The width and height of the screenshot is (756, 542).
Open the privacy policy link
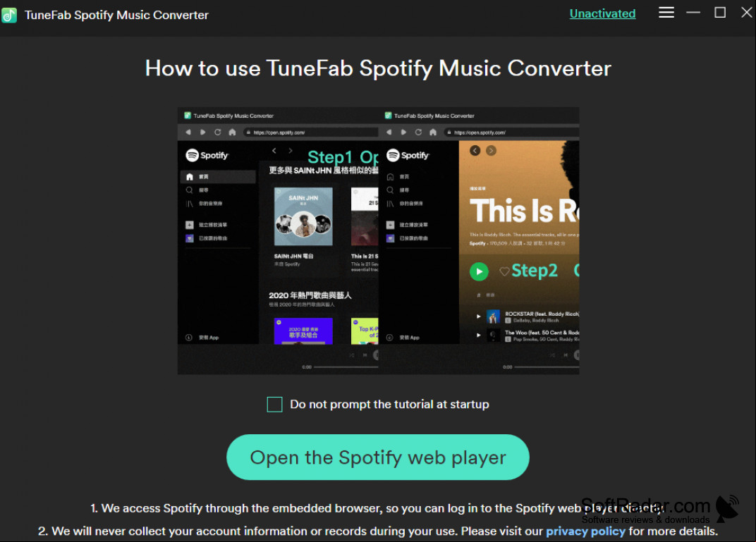[585, 531]
